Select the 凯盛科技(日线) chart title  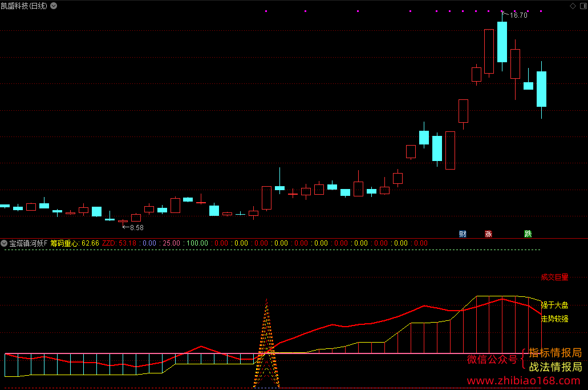pos(24,6)
